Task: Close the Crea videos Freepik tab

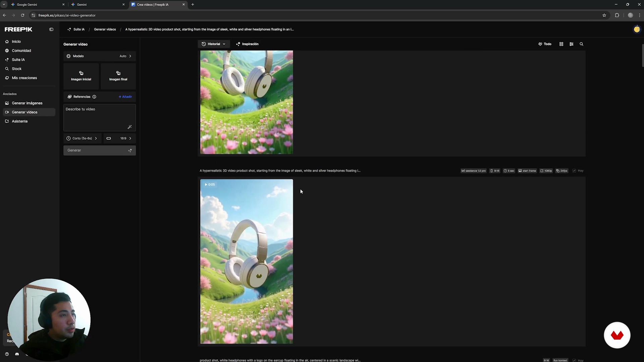Action: pyautogui.click(x=183, y=5)
